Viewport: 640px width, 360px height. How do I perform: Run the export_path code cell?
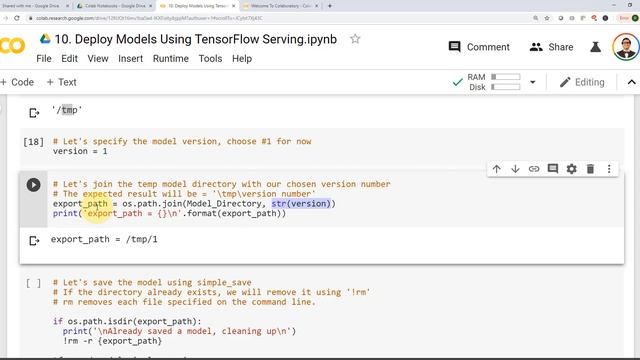coord(33,185)
